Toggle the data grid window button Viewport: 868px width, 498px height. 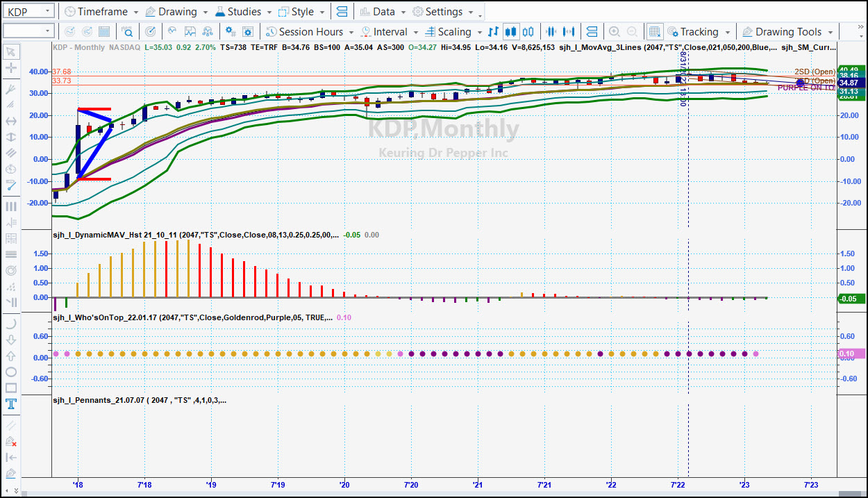654,31
